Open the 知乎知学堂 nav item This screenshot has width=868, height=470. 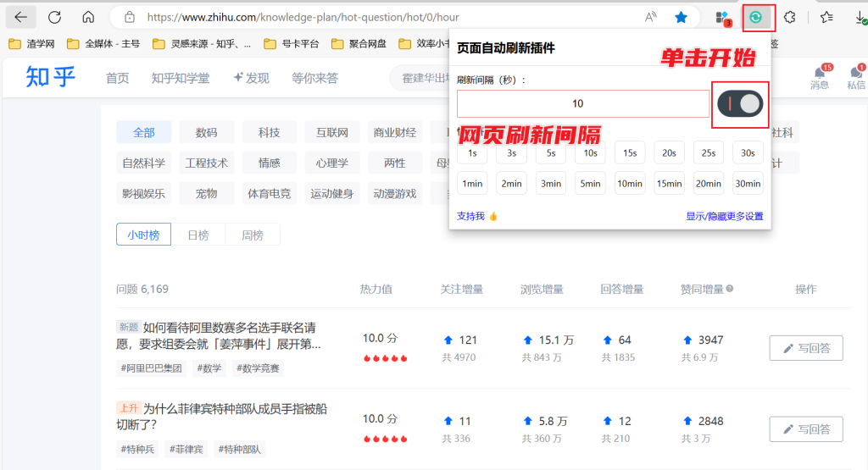[181, 78]
